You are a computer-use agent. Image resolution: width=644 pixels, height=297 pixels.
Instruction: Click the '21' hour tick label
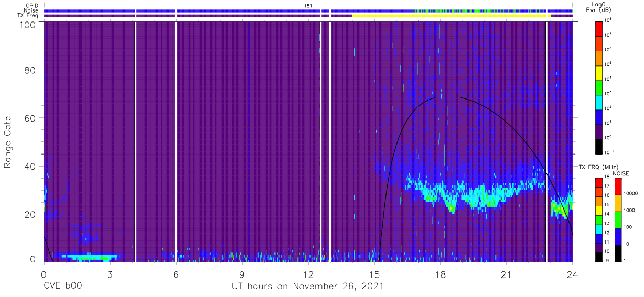tap(506, 274)
